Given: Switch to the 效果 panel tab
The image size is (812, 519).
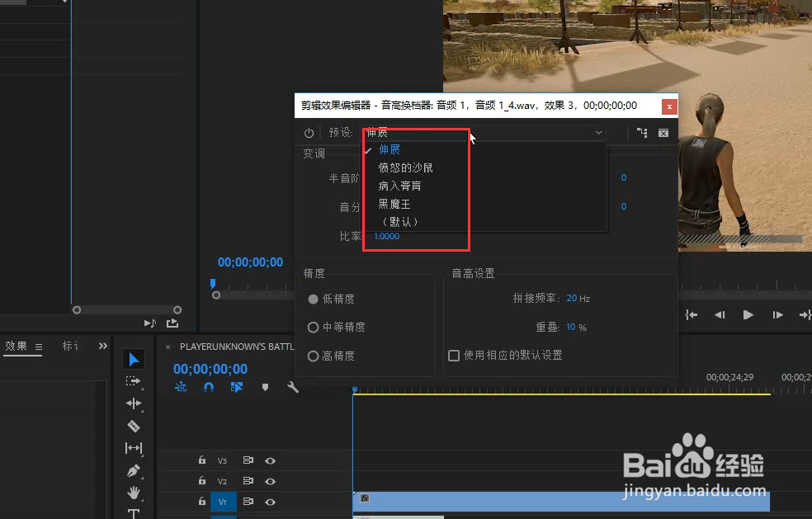Looking at the screenshot, I should (x=16, y=346).
